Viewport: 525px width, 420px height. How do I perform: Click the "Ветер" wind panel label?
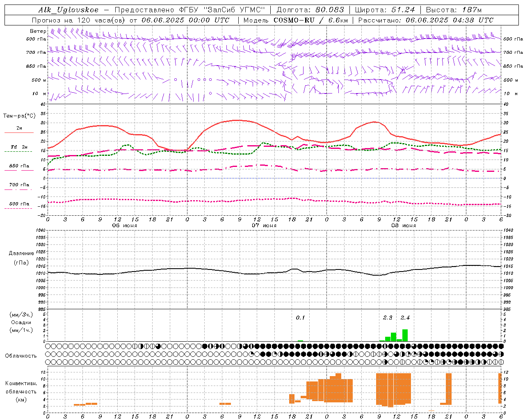coord(38,31)
